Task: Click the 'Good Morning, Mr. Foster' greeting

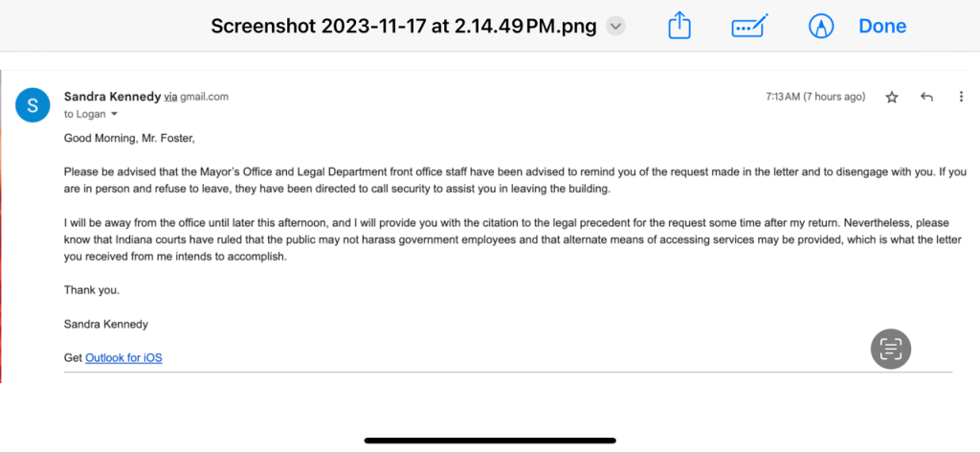Action: point(129,138)
